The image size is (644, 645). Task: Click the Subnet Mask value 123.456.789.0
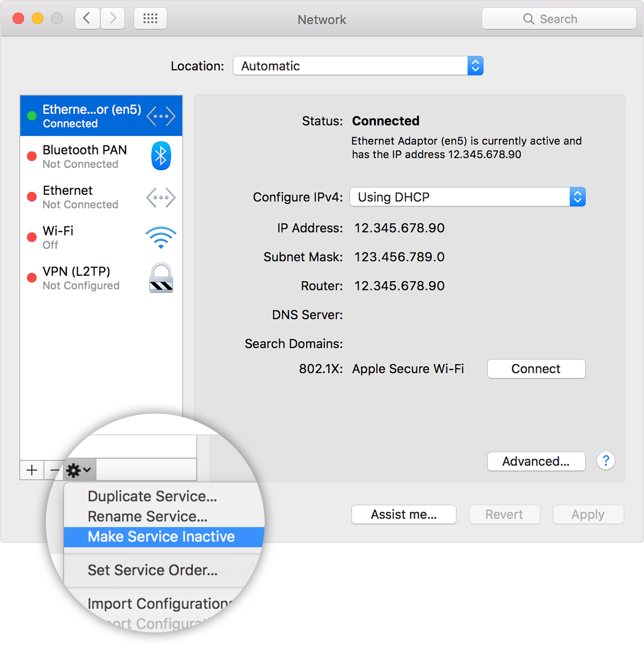point(399,257)
